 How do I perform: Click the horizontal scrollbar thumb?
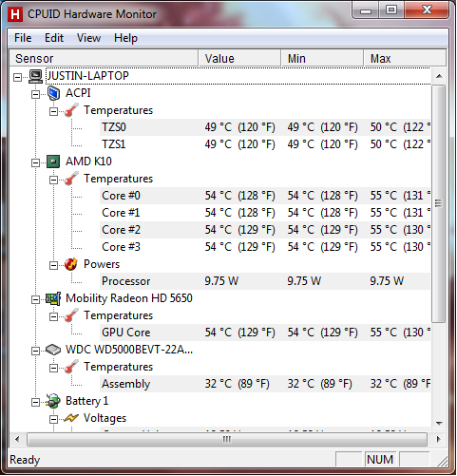click(x=227, y=439)
